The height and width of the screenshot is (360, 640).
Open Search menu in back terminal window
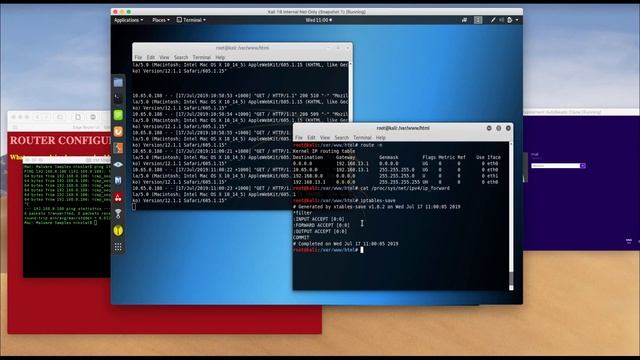pyautogui.click(x=181, y=58)
